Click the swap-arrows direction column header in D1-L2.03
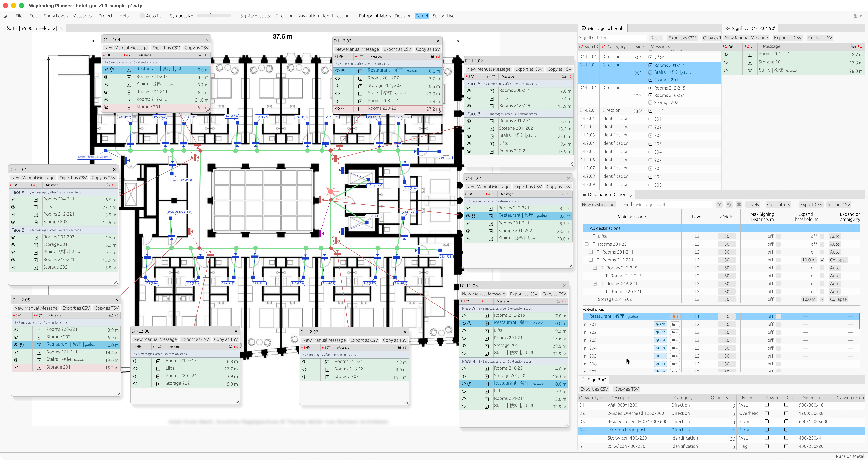The height and width of the screenshot is (460, 868). (x=362, y=57)
